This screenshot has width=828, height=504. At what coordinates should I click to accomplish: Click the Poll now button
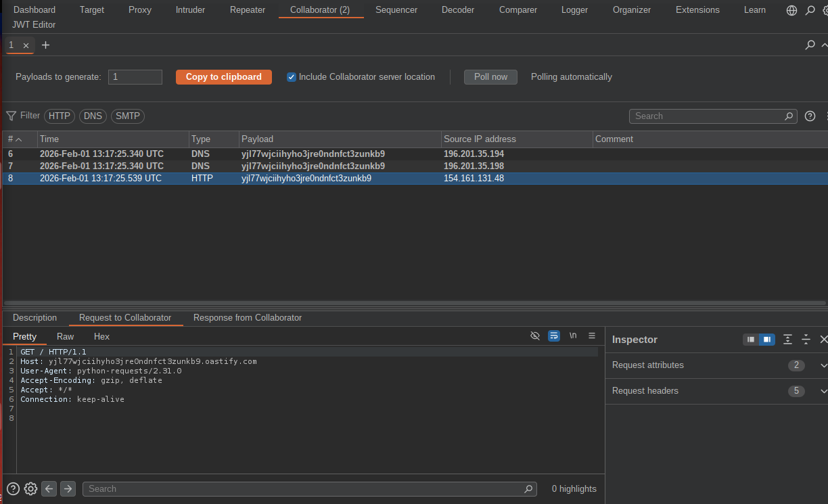tap(490, 77)
